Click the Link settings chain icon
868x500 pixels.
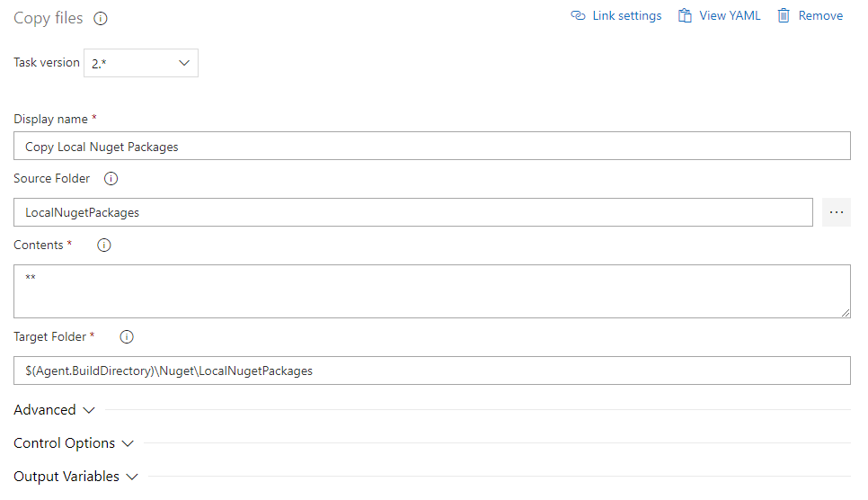click(x=578, y=15)
